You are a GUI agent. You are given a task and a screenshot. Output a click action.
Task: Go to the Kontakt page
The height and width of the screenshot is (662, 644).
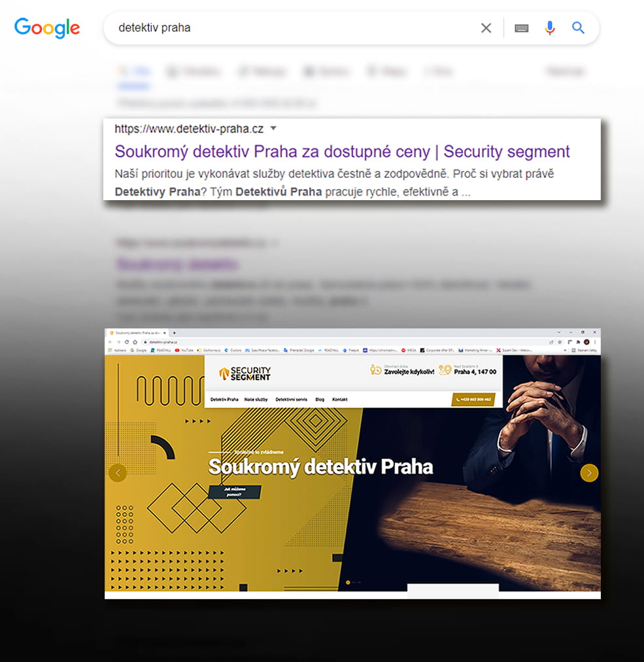(340, 400)
